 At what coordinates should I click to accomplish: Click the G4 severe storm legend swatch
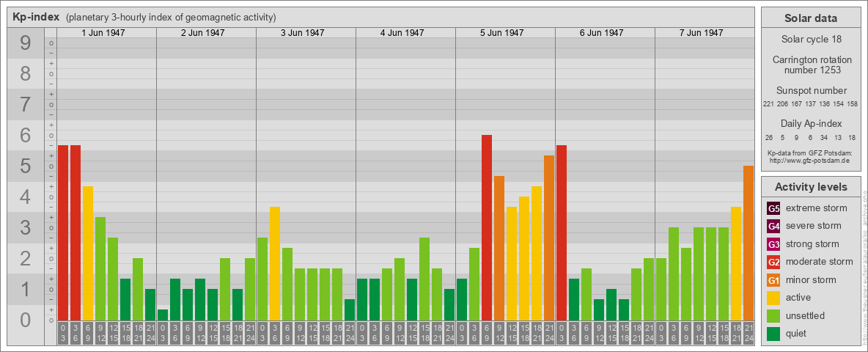click(773, 227)
